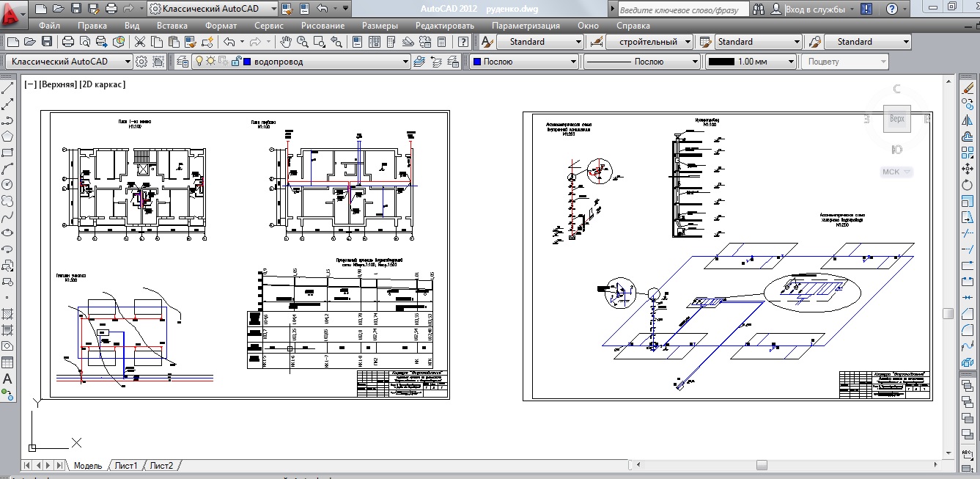Select the Pan hand tool
The width and height of the screenshot is (980, 479).
[286, 42]
